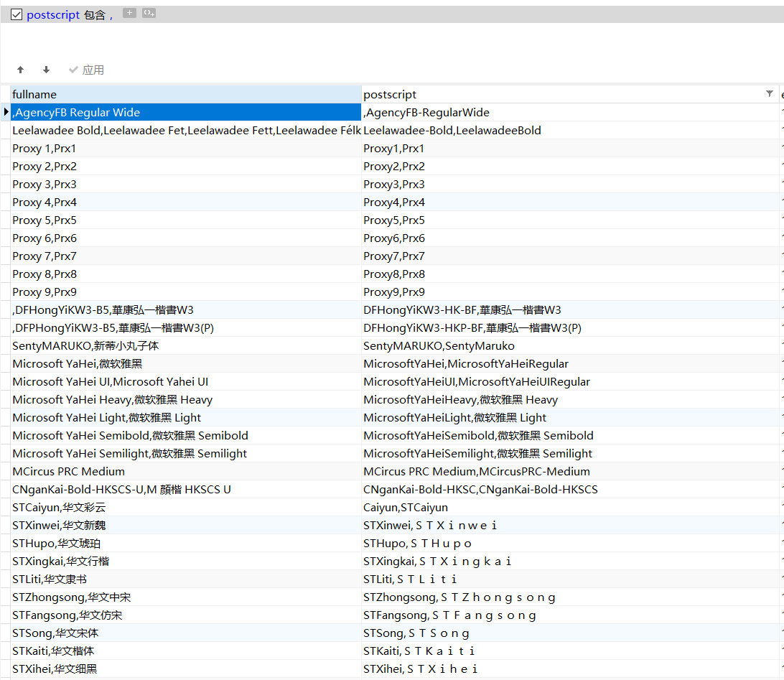Click the current row indicator arrow
784x680 pixels.
click(x=6, y=112)
